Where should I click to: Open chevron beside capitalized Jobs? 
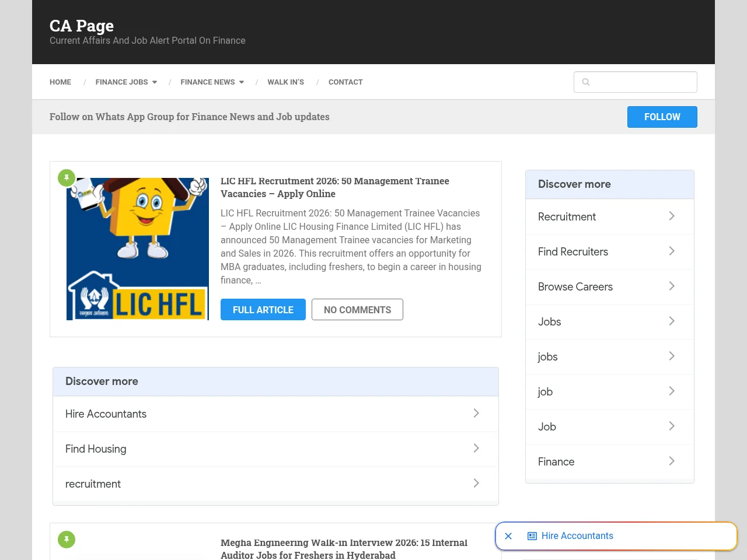672,321
